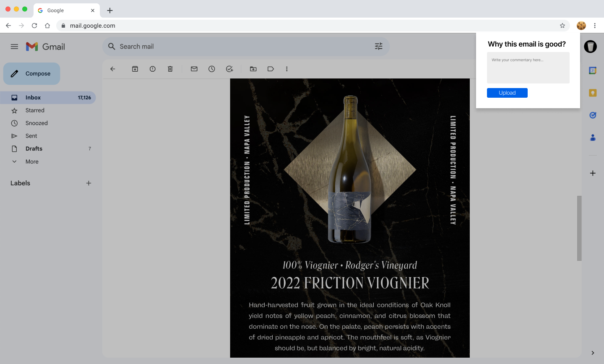Bookmark this page with star
The image size is (604, 364).
562,26
